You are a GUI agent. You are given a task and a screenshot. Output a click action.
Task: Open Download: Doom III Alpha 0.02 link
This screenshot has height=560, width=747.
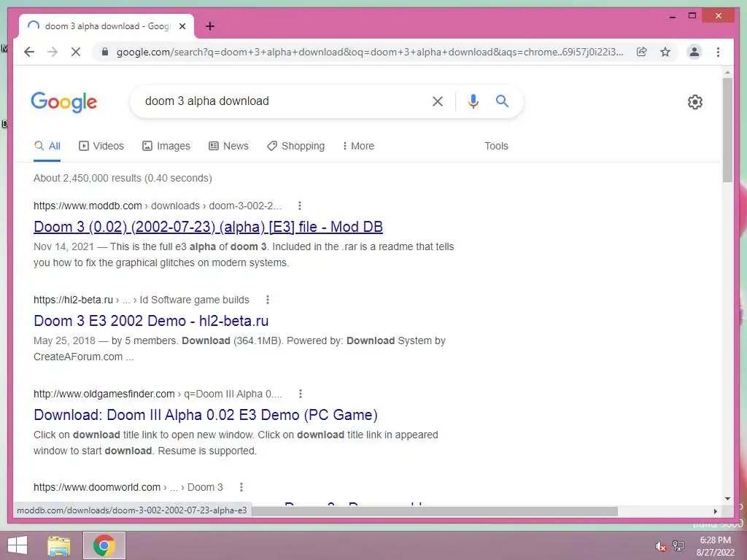[205, 415]
